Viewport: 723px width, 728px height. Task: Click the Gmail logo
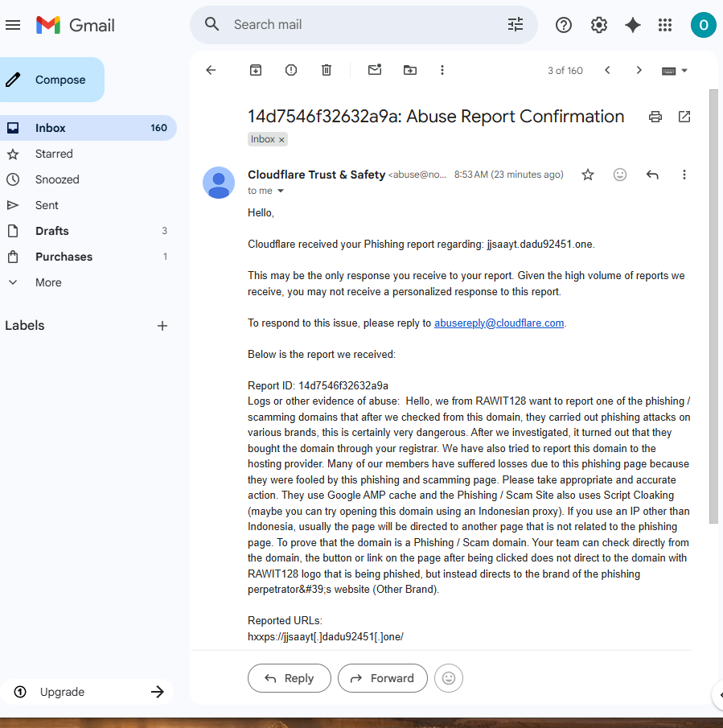click(76, 25)
